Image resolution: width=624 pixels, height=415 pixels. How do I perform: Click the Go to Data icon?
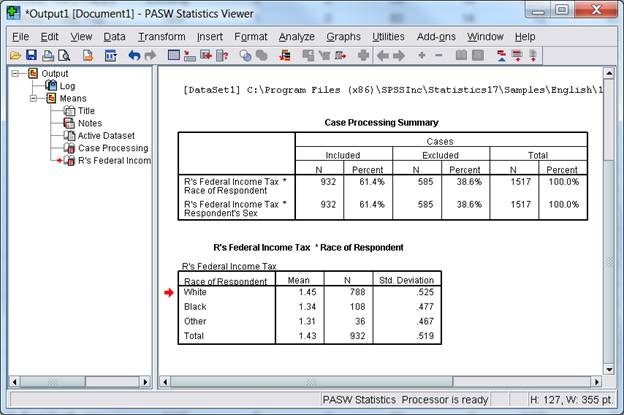174,55
